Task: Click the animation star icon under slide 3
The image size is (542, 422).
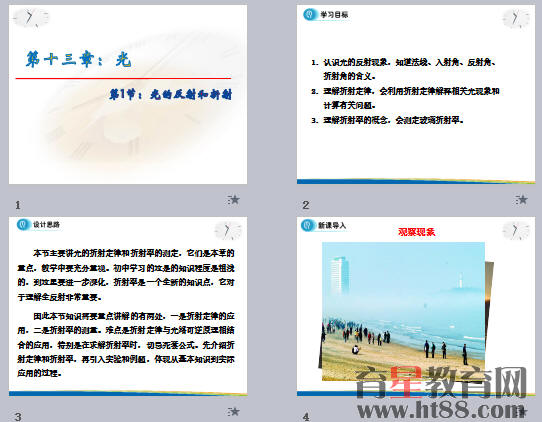Action: tap(234, 411)
